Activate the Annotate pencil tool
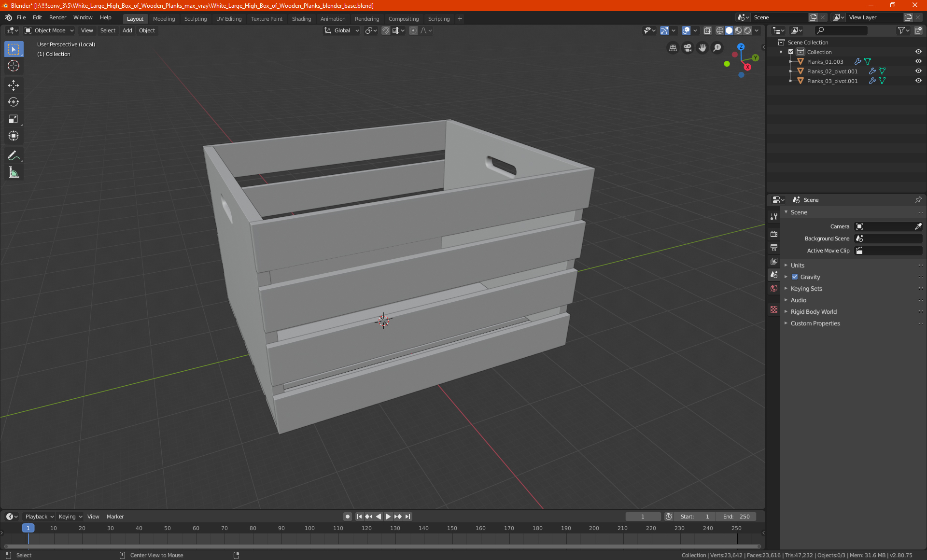The height and width of the screenshot is (560, 927). pos(14,155)
